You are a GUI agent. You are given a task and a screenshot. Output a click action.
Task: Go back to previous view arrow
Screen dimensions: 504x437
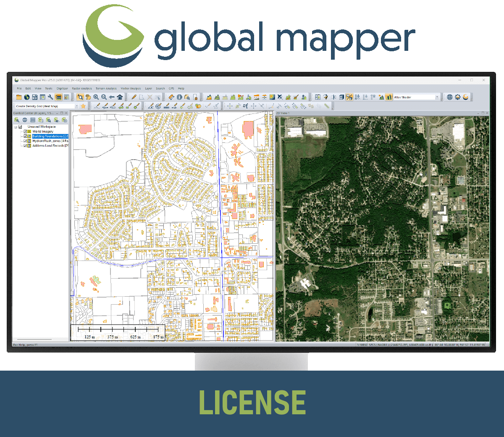tap(112, 97)
